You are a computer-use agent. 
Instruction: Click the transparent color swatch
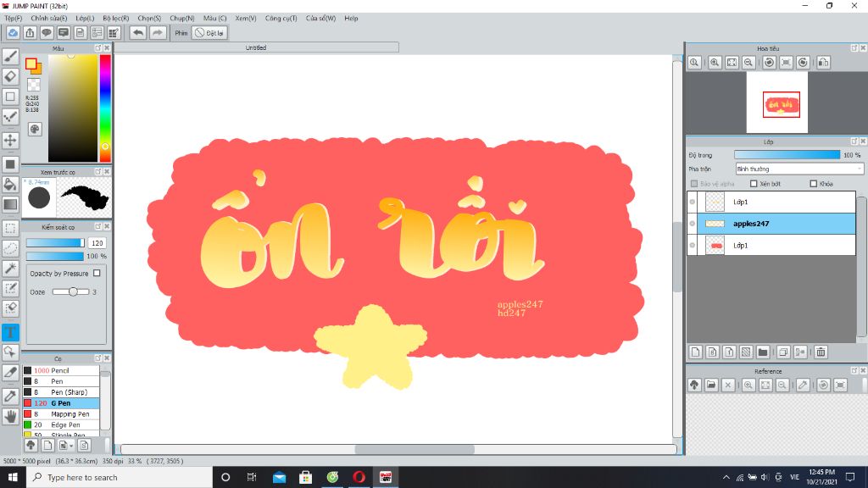point(34,85)
